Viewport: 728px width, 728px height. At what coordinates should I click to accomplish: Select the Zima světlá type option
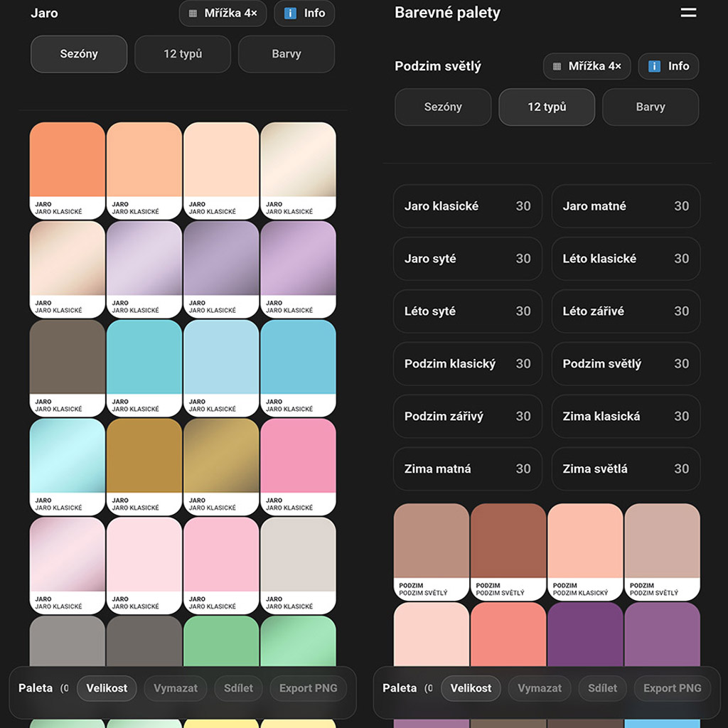coord(626,469)
